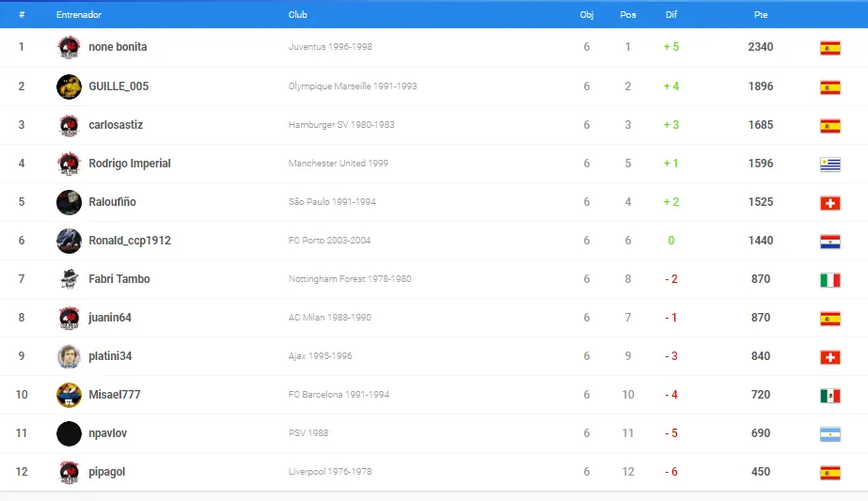Screen dimensions: 868x501
Task: Sort by the Pos column header
Action: point(628,15)
